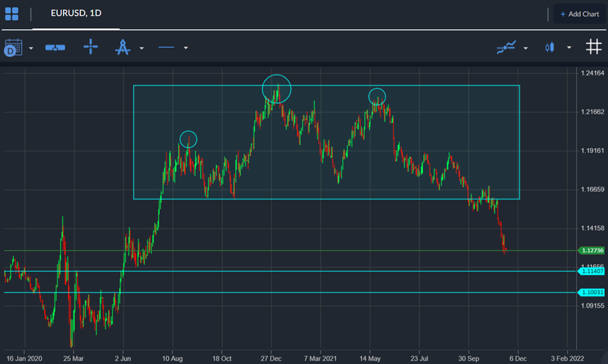Click the 18 Oct date label
This screenshot has width=608, height=364.
coord(222,359)
